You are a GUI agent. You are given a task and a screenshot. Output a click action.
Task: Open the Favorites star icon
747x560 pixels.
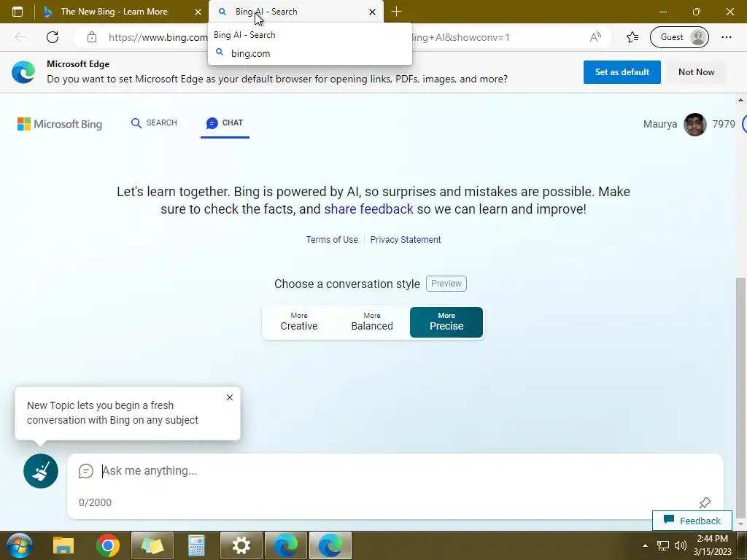pos(632,37)
